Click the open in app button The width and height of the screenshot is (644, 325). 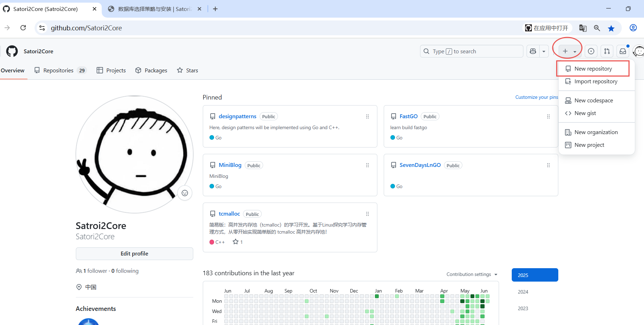pyautogui.click(x=547, y=28)
